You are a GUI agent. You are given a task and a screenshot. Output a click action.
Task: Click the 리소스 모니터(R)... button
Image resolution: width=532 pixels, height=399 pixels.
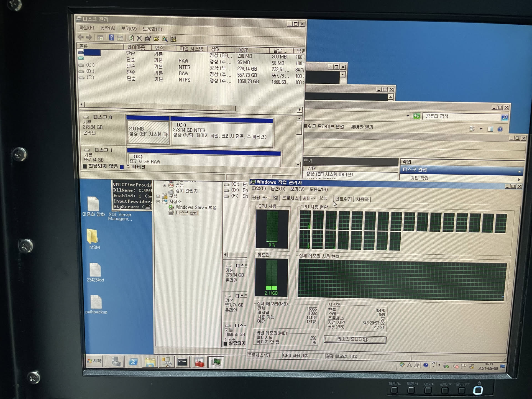point(355,339)
